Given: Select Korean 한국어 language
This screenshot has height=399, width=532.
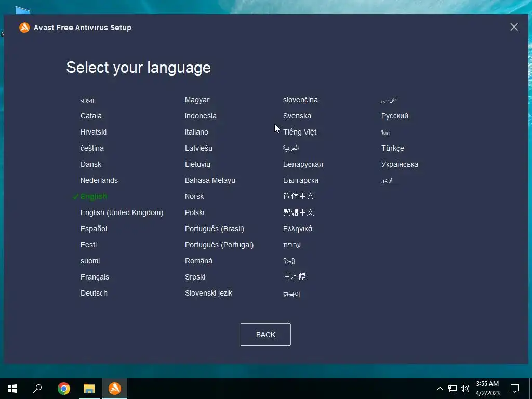Looking at the screenshot, I should 291,294.
